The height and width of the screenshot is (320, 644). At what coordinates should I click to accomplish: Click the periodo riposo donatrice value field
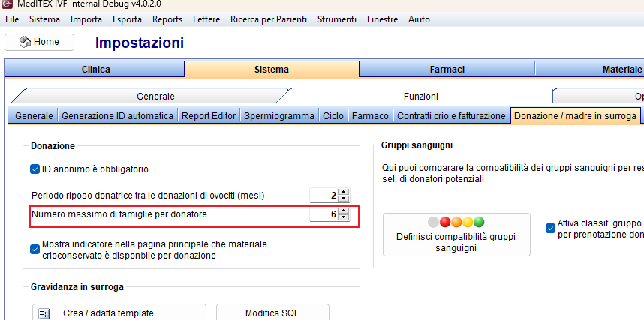click(324, 196)
